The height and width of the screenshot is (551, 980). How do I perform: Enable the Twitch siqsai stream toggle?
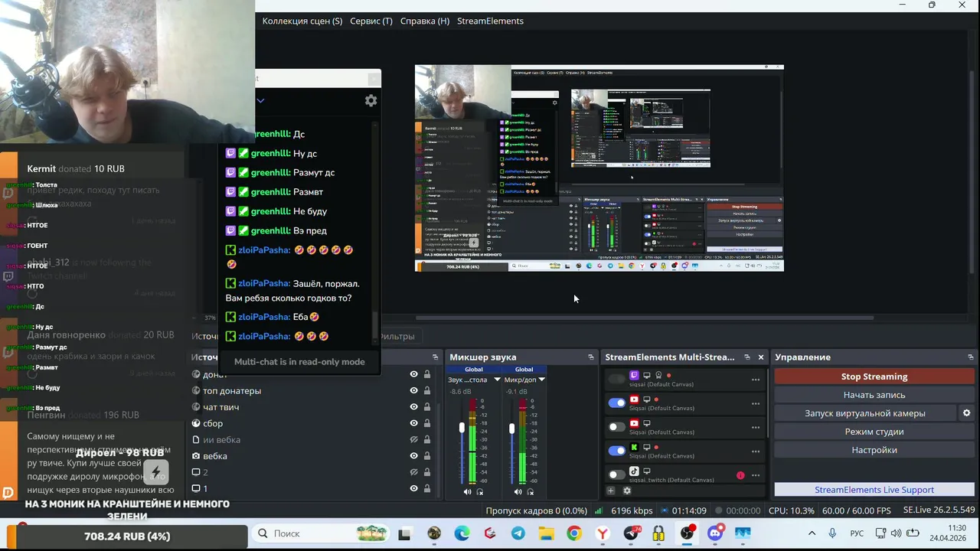(x=617, y=379)
